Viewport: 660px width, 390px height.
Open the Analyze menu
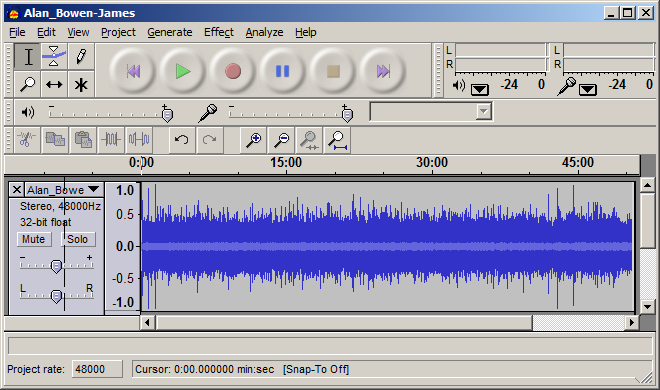coord(264,32)
